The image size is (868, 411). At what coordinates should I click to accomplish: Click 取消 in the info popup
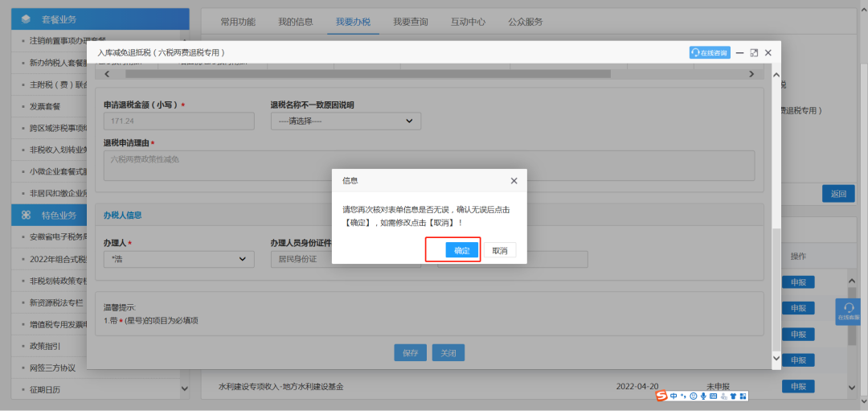[500, 250]
